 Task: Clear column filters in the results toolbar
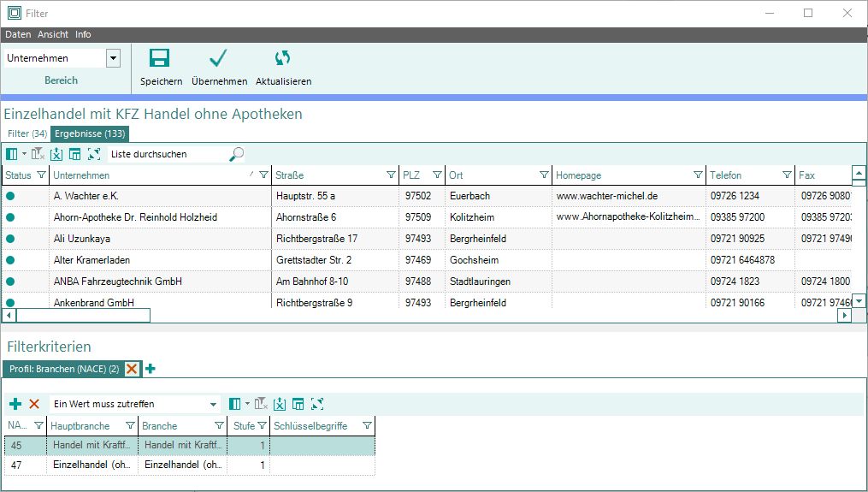coord(38,154)
